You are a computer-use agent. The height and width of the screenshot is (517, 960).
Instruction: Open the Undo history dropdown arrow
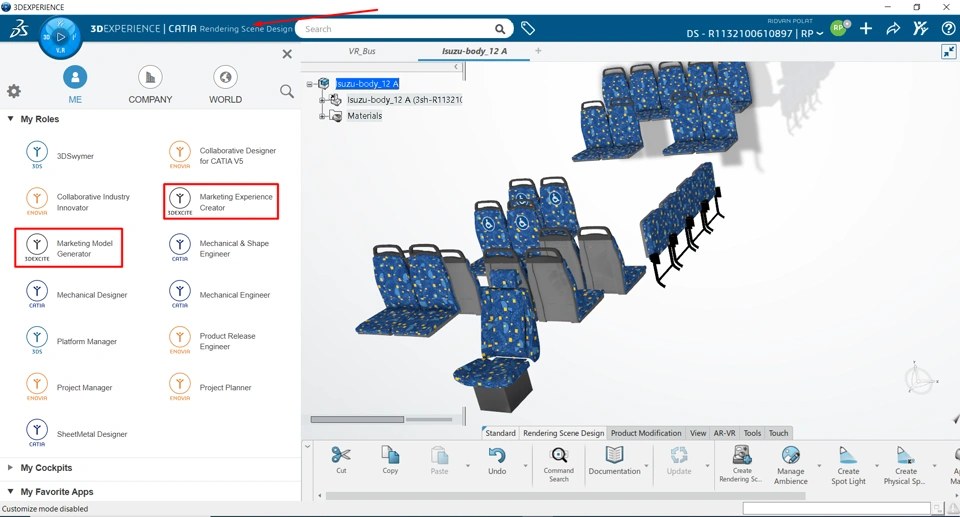coord(525,466)
